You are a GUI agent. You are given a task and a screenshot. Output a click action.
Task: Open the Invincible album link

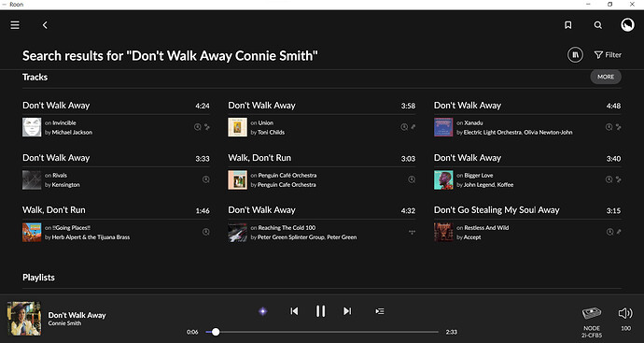[x=64, y=122]
